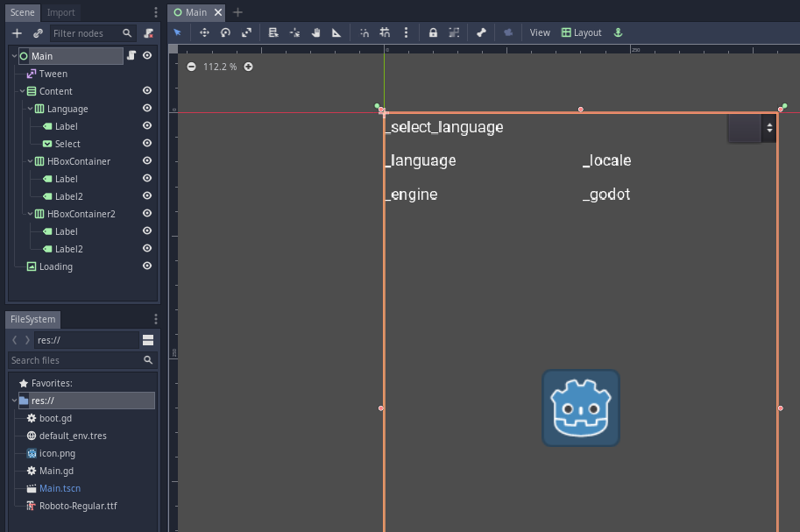Instance a child scene via link icon
This screenshot has width=800, height=532.
(38, 33)
